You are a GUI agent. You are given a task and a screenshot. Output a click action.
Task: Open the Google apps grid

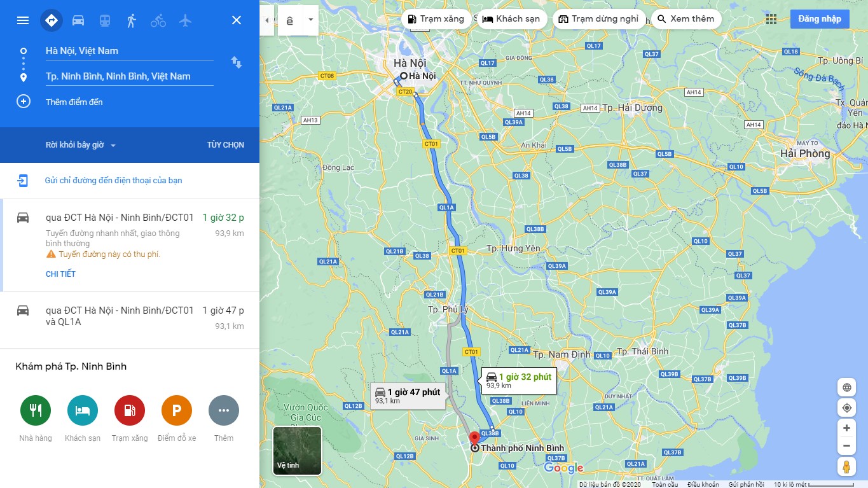click(771, 19)
